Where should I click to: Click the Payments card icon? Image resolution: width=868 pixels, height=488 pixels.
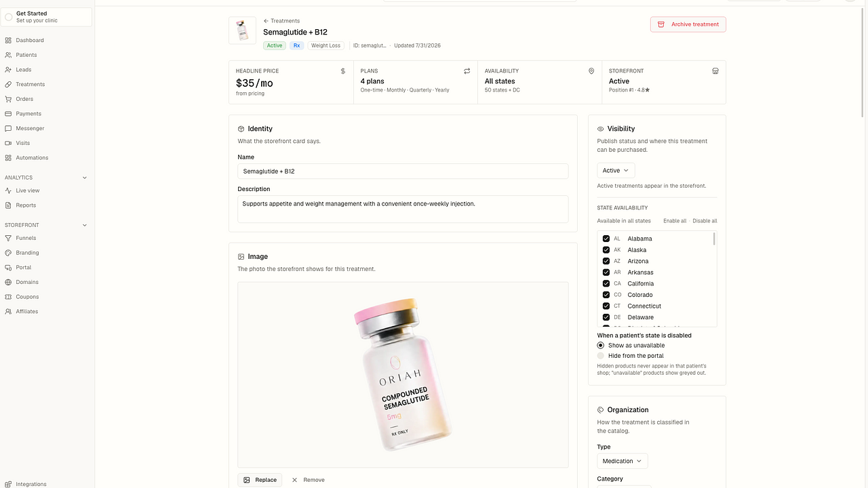pyautogui.click(x=8, y=114)
